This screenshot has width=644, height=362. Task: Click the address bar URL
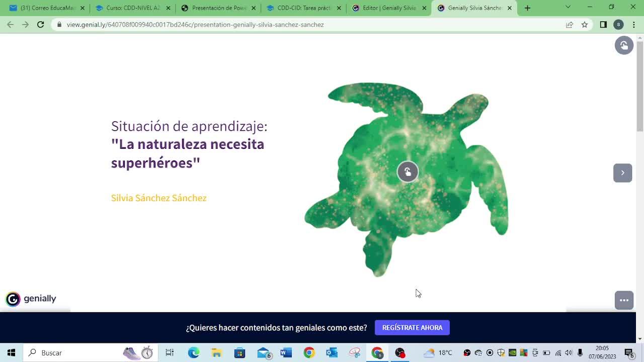pyautogui.click(x=195, y=25)
